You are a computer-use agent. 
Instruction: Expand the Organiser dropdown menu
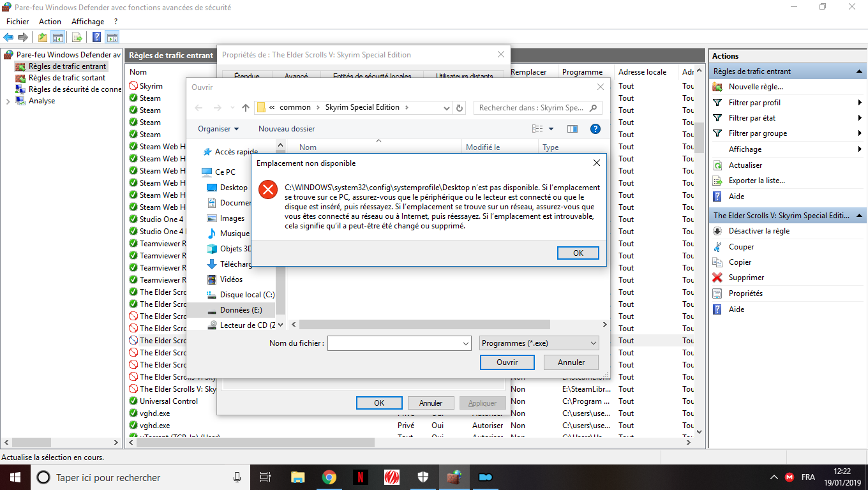click(x=218, y=129)
